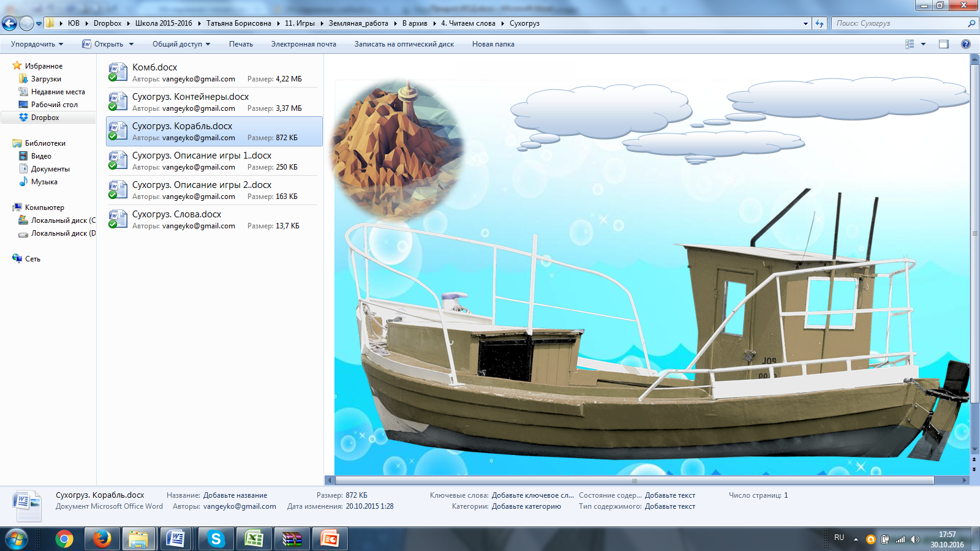The height and width of the screenshot is (551, 980).
Task: Click Записать на оптический диск
Action: point(404,44)
